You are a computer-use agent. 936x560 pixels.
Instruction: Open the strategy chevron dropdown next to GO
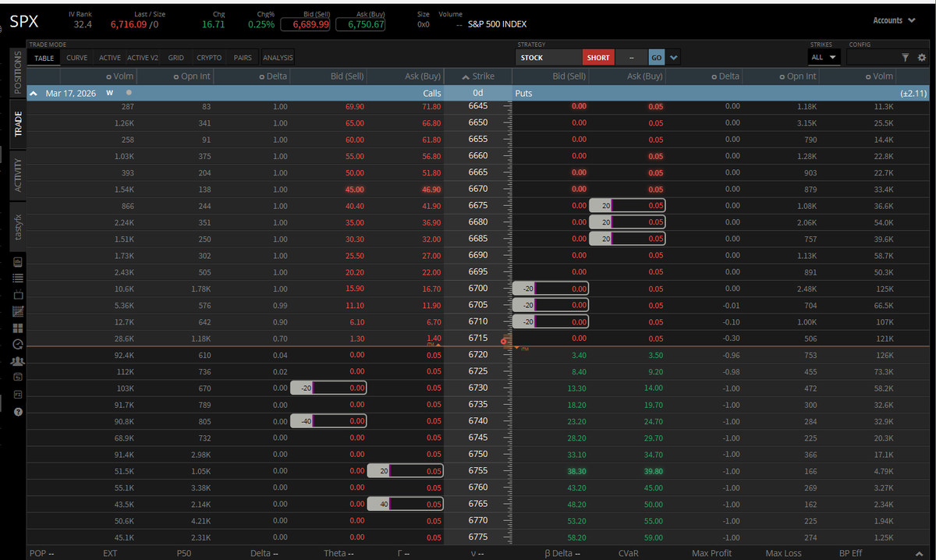click(674, 58)
